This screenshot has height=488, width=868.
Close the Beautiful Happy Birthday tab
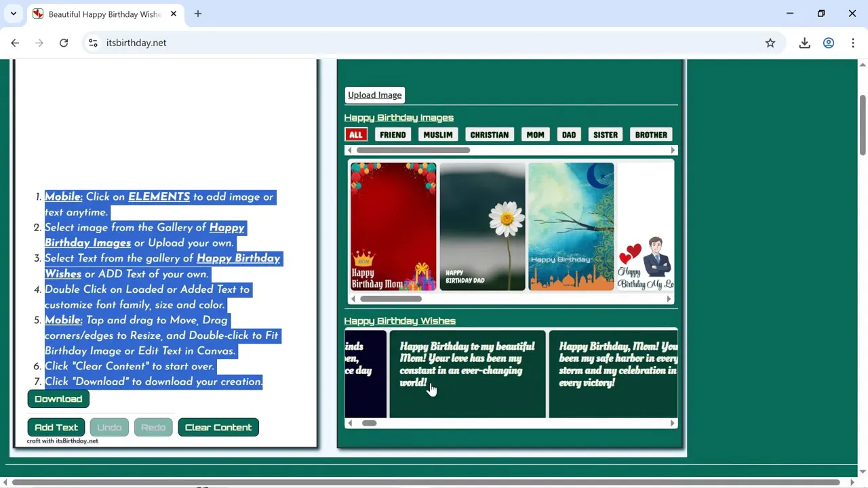(174, 14)
